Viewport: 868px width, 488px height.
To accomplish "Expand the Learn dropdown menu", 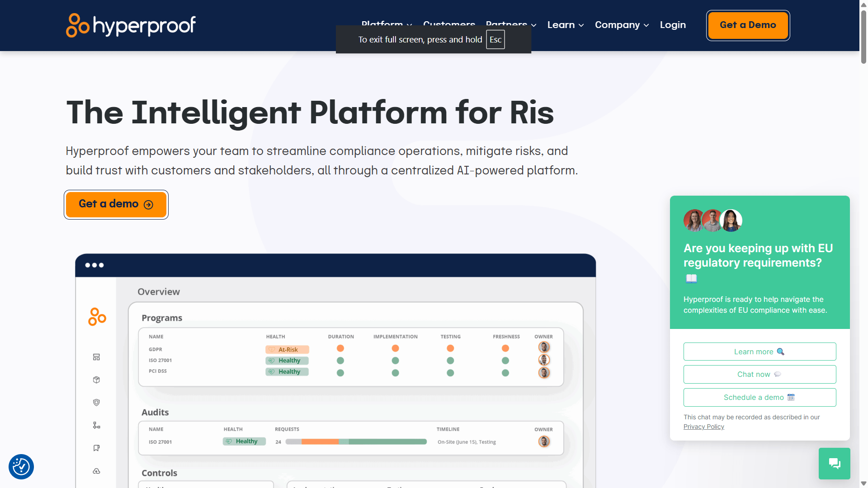I will click(565, 25).
